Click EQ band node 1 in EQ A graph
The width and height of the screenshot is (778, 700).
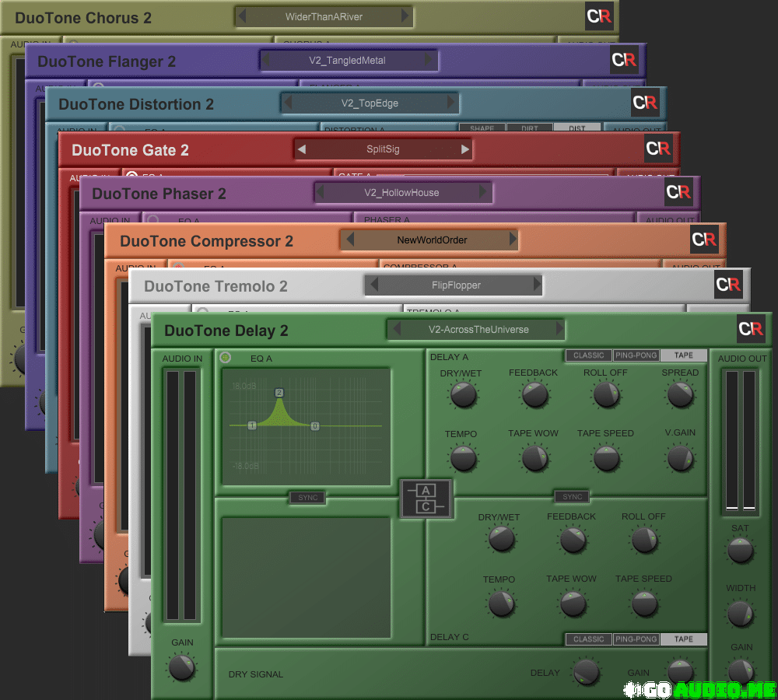pos(252,425)
